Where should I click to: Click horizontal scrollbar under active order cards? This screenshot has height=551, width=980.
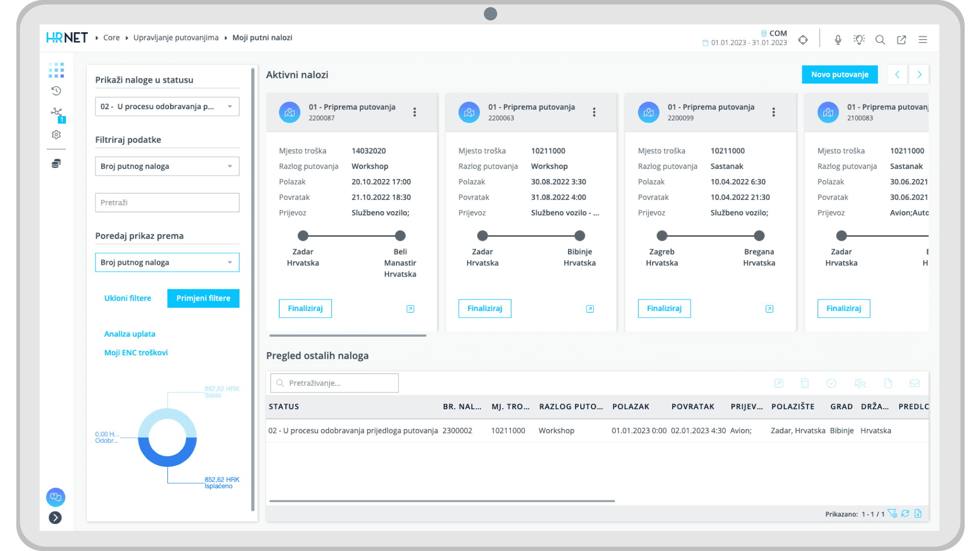[x=348, y=336]
